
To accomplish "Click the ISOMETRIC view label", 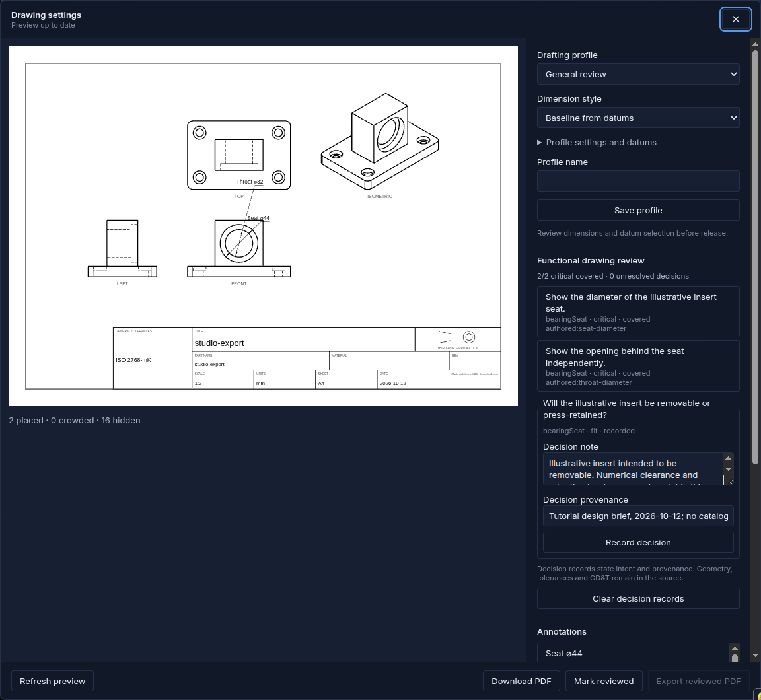I will [x=380, y=197].
